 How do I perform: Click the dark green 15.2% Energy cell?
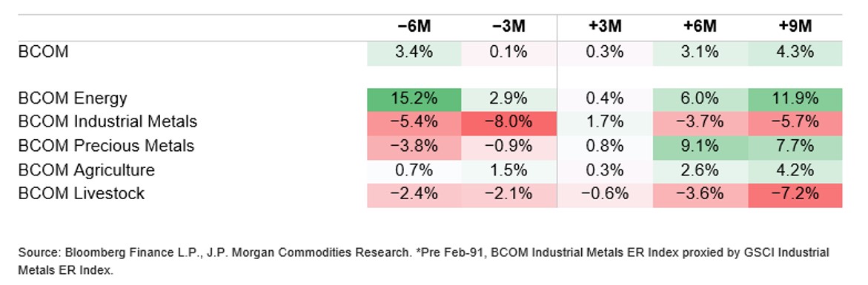[414, 99]
